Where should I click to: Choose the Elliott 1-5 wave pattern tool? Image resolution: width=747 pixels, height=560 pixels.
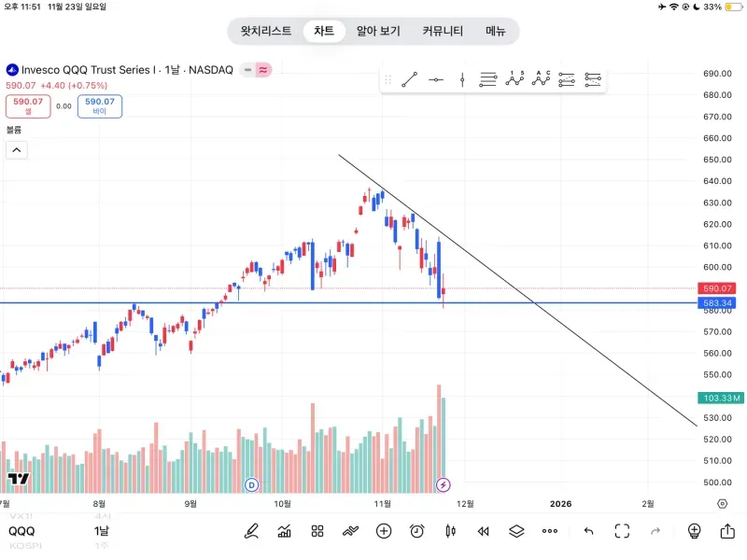514,80
